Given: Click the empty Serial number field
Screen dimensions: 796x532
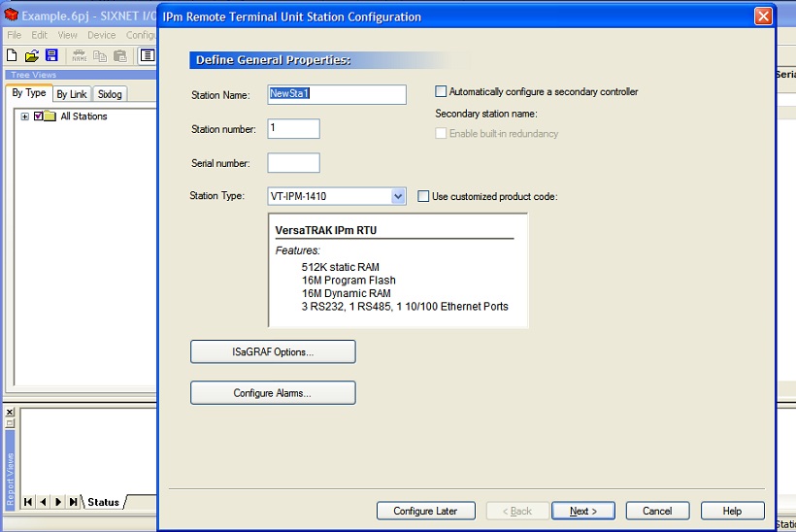Looking at the screenshot, I should [x=294, y=163].
